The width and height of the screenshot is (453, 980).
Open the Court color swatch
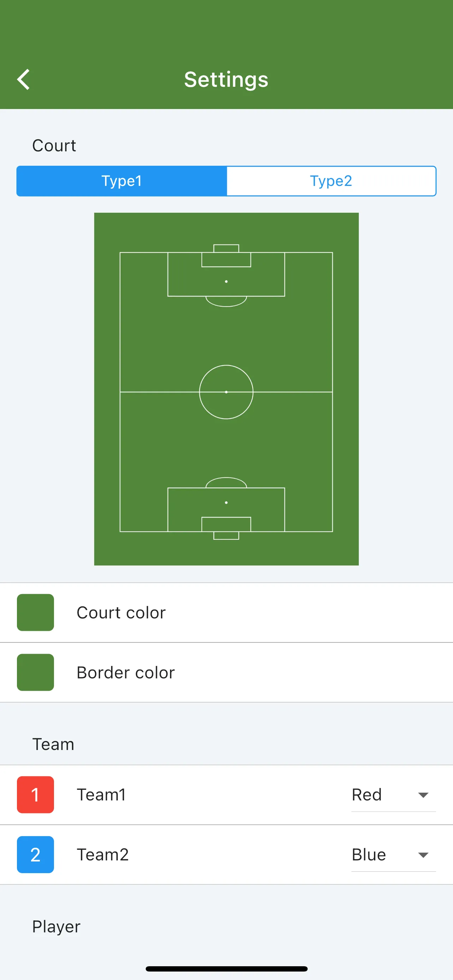(35, 612)
